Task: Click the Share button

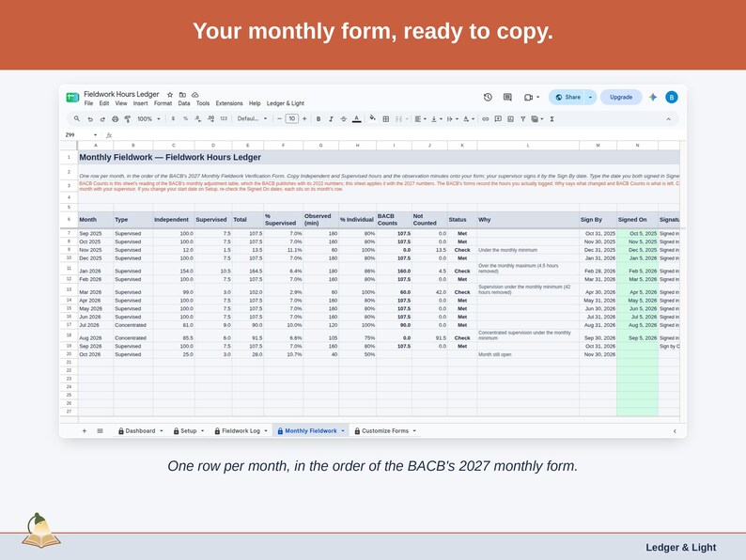Action: click(567, 97)
